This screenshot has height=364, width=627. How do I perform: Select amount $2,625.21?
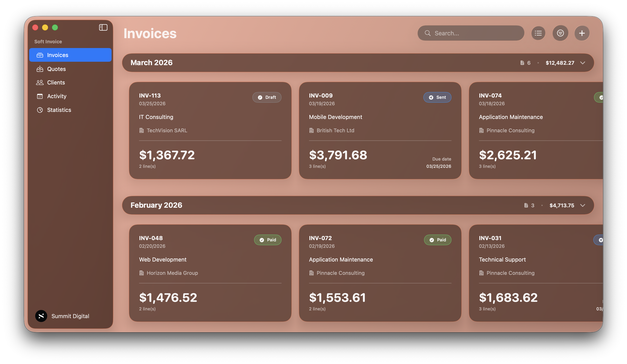507,155
